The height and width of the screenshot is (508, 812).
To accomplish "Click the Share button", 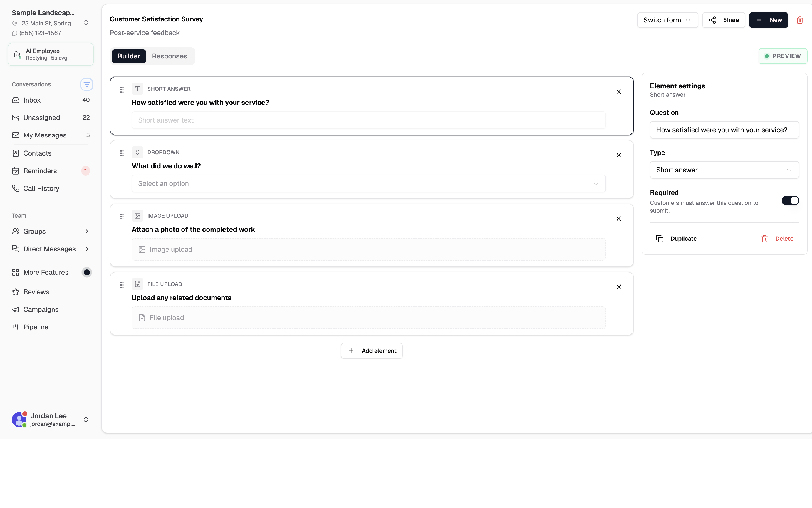I will click(x=724, y=20).
